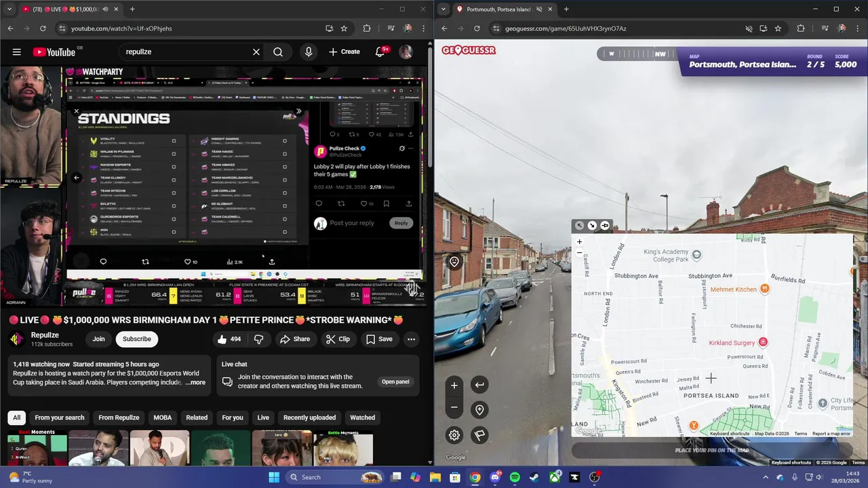The image size is (868, 488).
Task: Open extensions in the YouTube Chrome window
Action: pyautogui.click(x=367, y=28)
